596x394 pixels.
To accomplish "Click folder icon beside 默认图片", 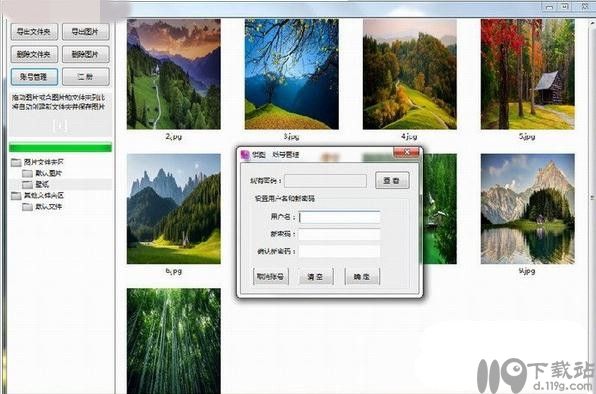I will pyautogui.click(x=27, y=174).
